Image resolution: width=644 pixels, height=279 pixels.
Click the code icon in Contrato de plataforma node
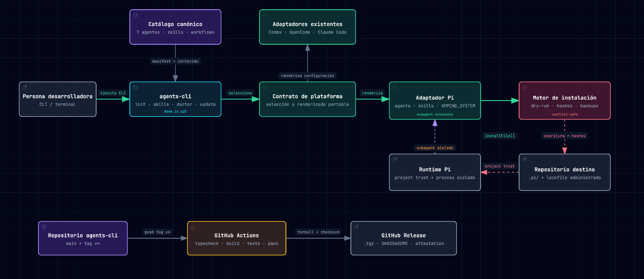coord(265,87)
